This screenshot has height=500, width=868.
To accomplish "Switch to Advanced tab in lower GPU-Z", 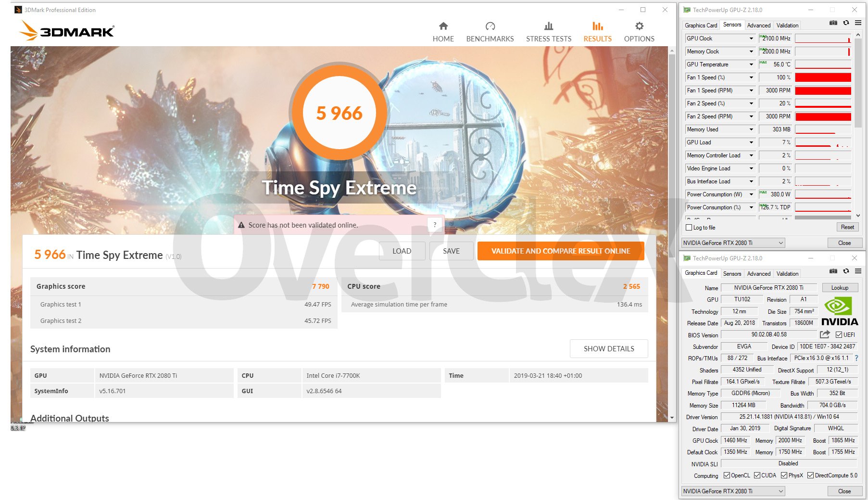I will coord(758,273).
